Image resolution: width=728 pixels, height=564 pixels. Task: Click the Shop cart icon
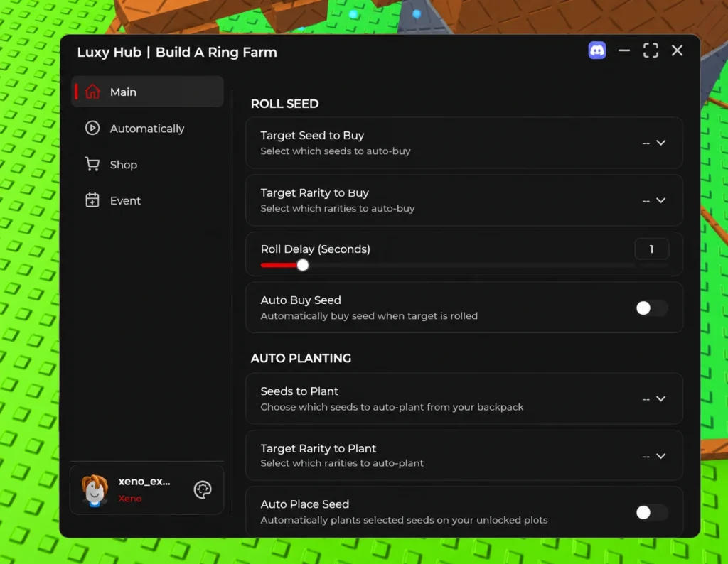coord(92,163)
